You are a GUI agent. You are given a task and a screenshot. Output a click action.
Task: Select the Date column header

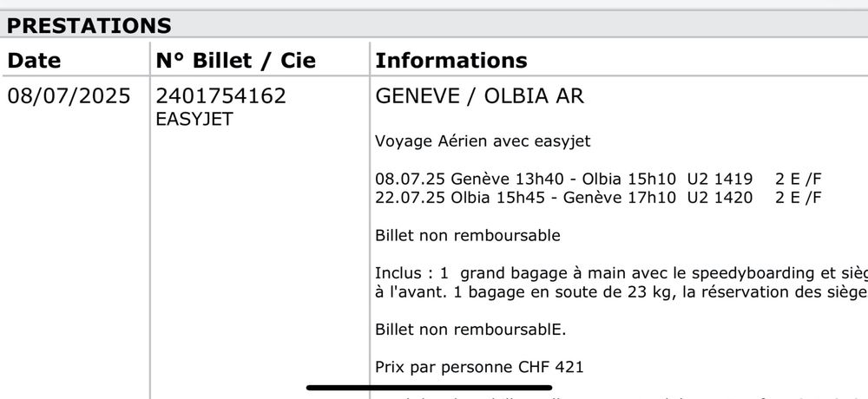[34, 61]
